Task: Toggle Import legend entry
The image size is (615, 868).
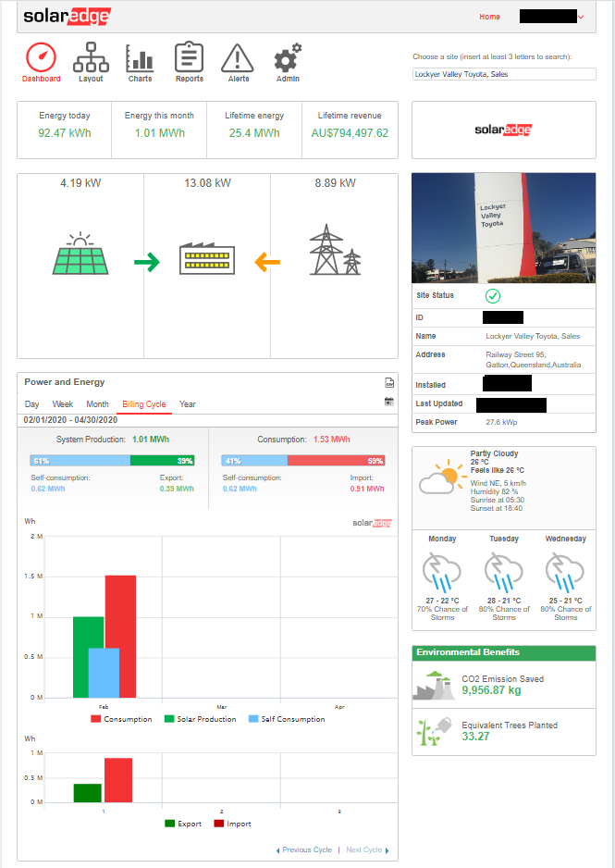Action: point(232,824)
